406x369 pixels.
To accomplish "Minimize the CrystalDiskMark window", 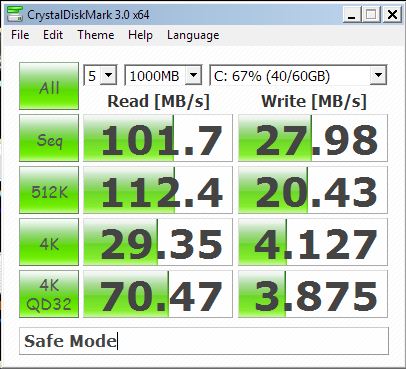I will coord(352,15).
